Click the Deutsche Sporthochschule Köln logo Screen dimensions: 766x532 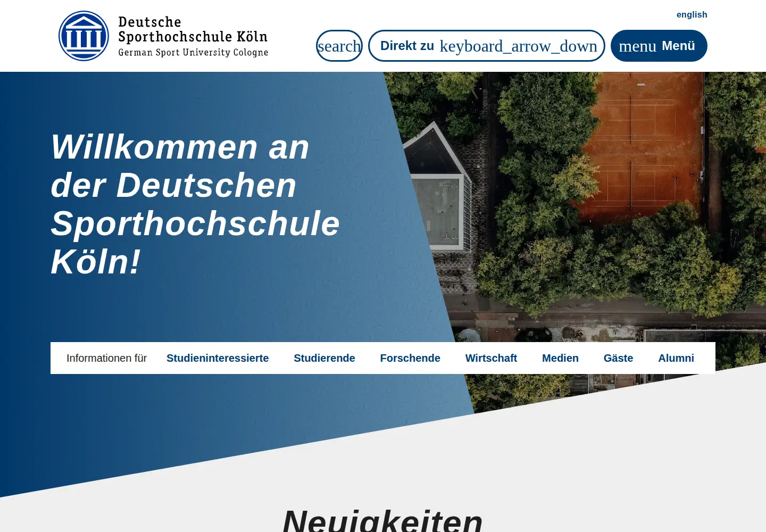tap(163, 36)
